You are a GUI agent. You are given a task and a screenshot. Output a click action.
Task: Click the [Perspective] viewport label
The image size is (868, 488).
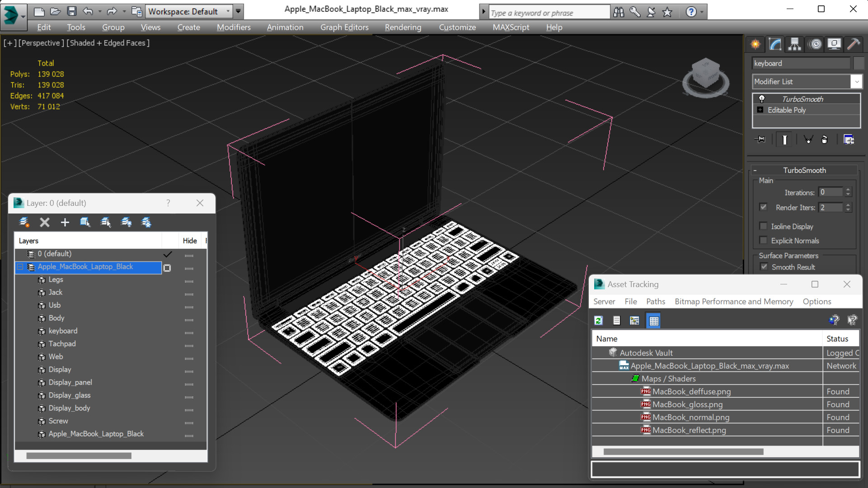(x=41, y=43)
